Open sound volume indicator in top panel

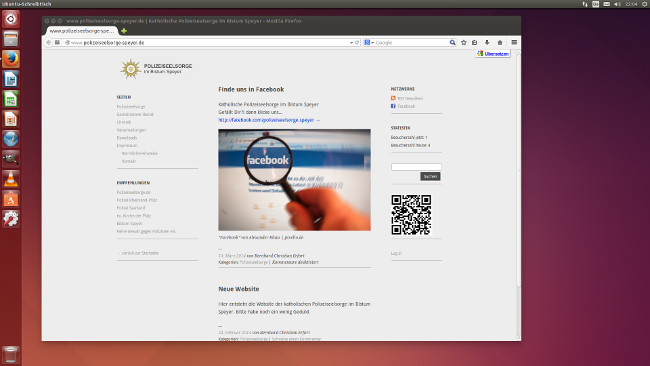617,4
